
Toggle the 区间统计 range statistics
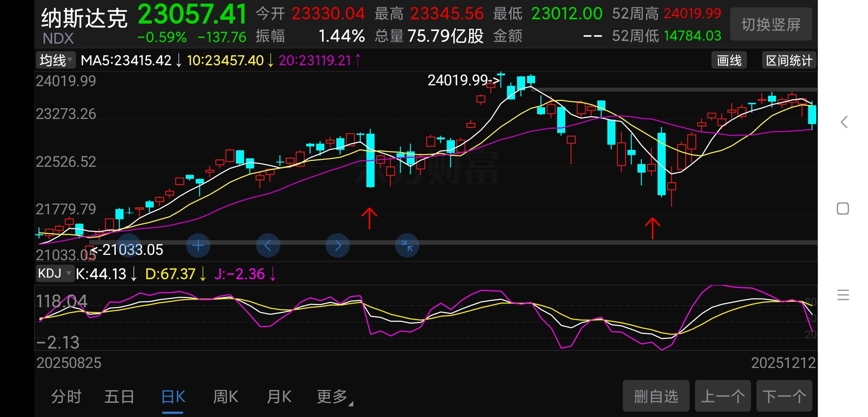click(x=789, y=61)
